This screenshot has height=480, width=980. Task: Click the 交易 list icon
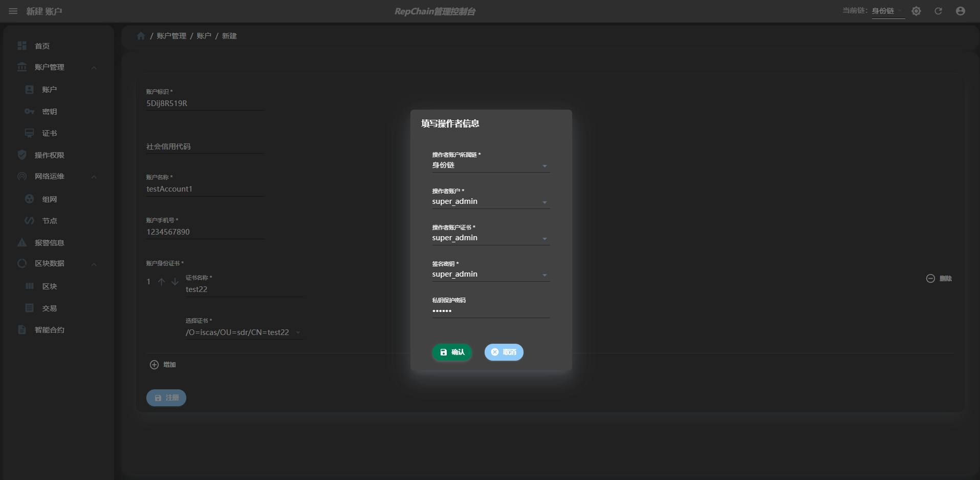tap(29, 308)
